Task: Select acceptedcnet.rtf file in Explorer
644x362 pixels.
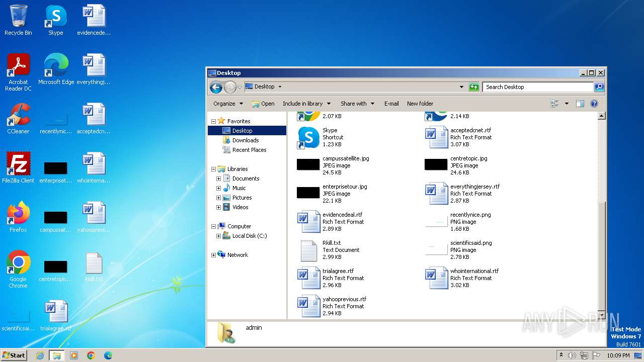Action: coord(459,137)
